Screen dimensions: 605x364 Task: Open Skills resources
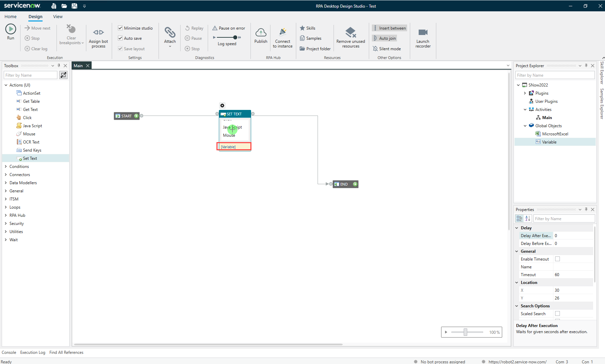[x=307, y=28]
